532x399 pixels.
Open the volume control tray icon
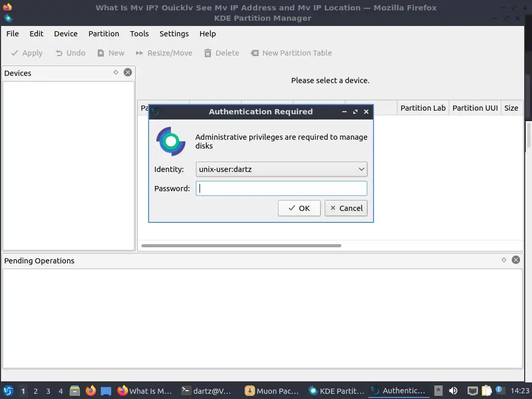[453, 391]
